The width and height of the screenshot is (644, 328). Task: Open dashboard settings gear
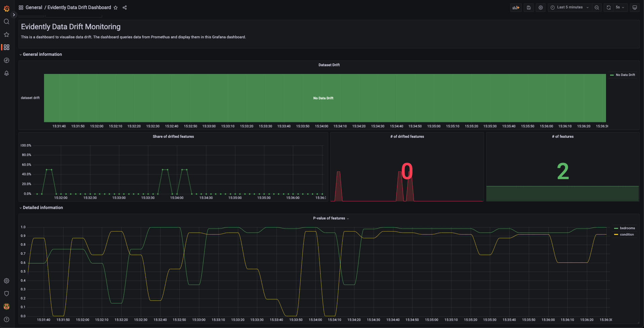[x=541, y=7]
